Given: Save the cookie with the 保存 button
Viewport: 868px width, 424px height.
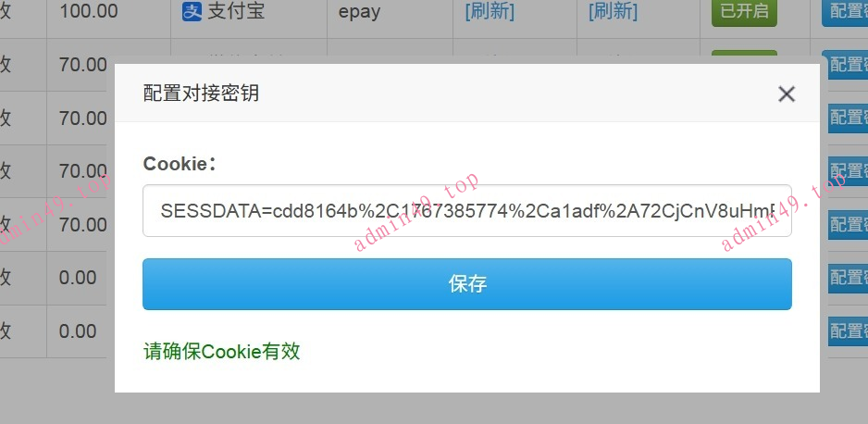Looking at the screenshot, I should 467,284.
